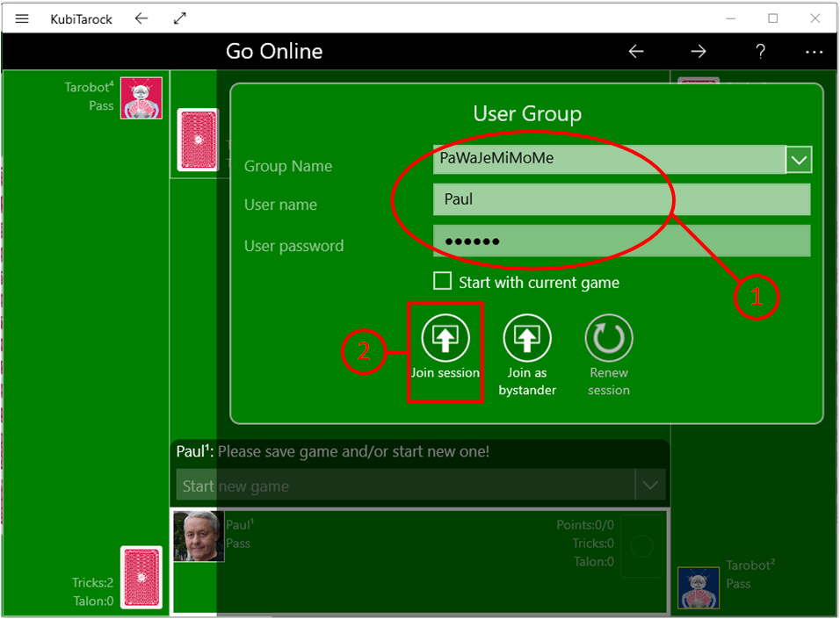Click the Group Name field PaWaJeMiMoMe
The height and width of the screenshot is (619, 840).
pos(608,159)
